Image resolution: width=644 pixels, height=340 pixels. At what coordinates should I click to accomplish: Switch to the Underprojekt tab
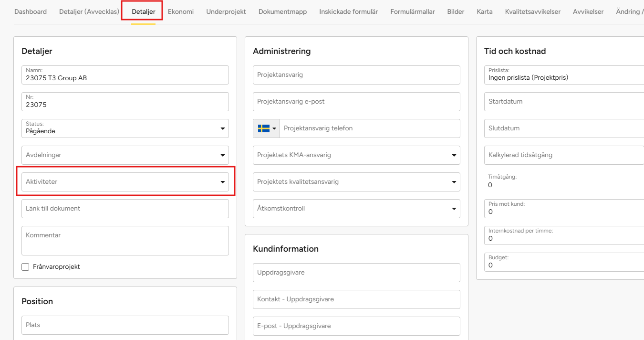coord(226,11)
